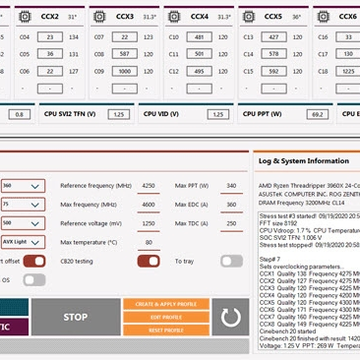The width and height of the screenshot is (360, 360).
Task: Click the 'Cinebench 20 started' log line
Action: click(x=288, y=331)
